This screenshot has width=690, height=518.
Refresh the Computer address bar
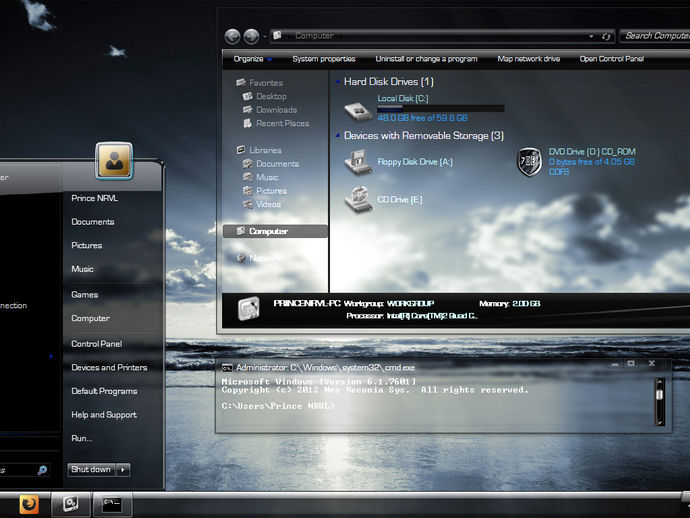click(606, 37)
